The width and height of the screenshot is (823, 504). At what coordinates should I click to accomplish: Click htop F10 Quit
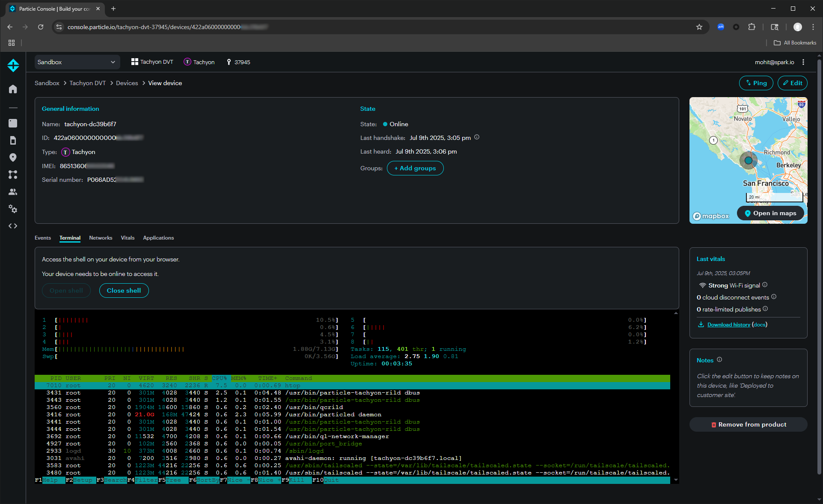[326, 480]
